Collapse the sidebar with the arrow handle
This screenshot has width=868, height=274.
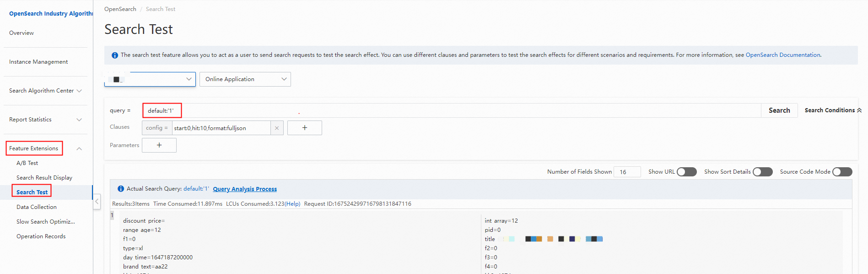pyautogui.click(x=97, y=202)
